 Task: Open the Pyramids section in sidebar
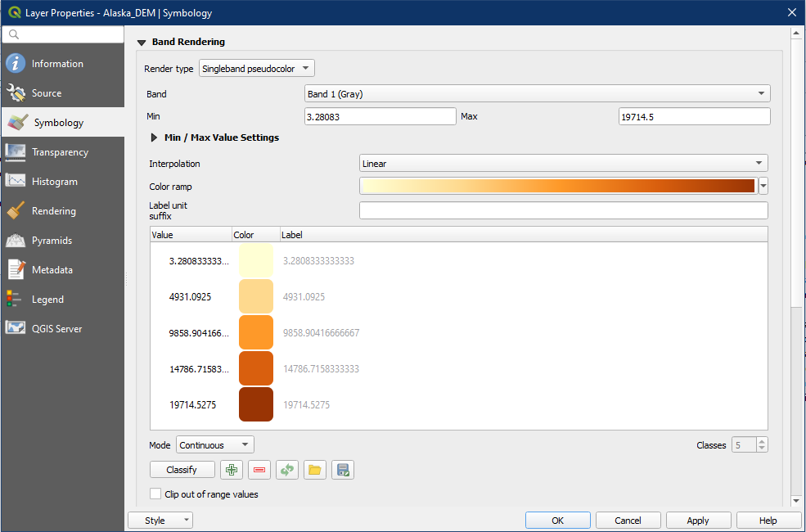tap(52, 241)
